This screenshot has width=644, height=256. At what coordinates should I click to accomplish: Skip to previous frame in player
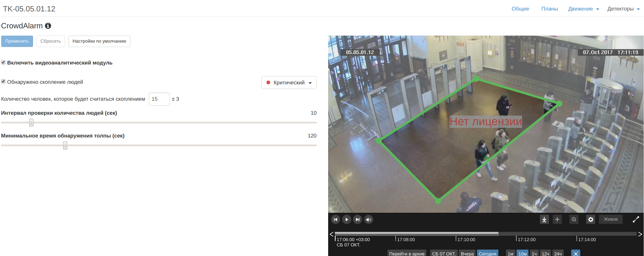(x=335, y=220)
